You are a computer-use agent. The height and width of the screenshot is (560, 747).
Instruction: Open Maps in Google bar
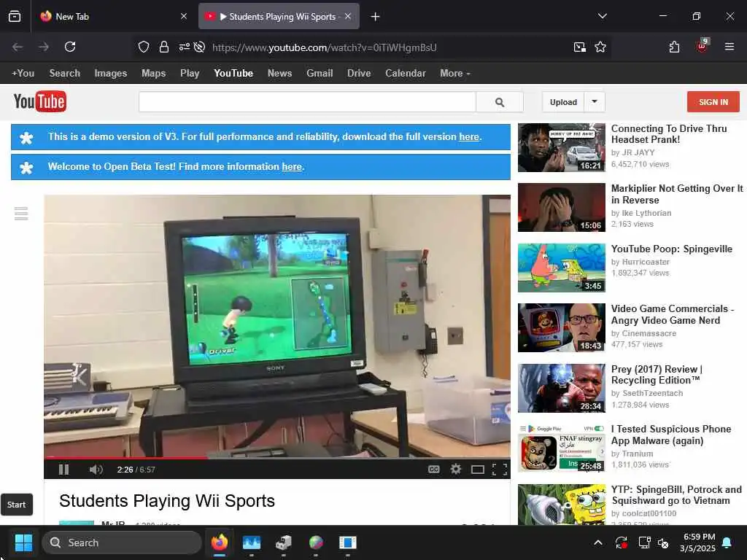coord(153,74)
